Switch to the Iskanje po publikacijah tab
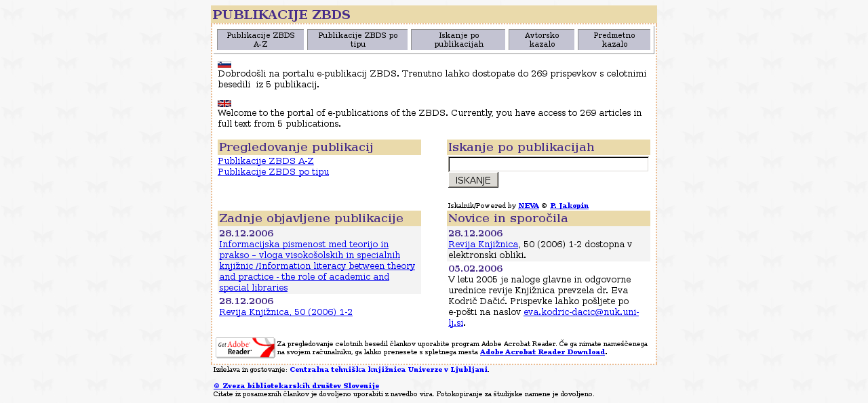This screenshot has width=868, height=403. click(x=458, y=39)
